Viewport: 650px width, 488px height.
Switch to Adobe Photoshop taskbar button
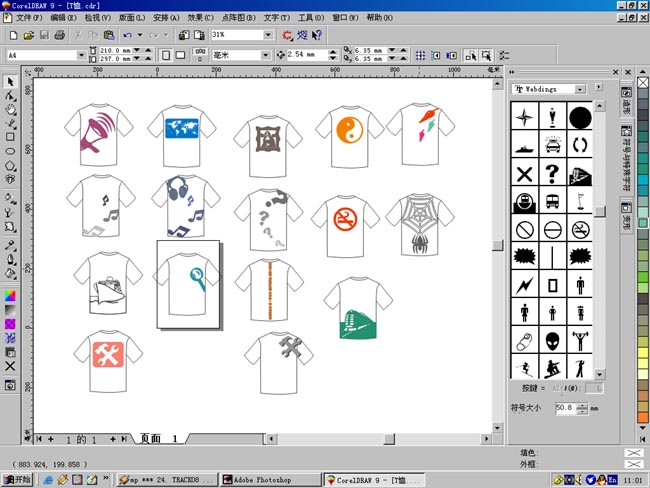tap(271, 480)
